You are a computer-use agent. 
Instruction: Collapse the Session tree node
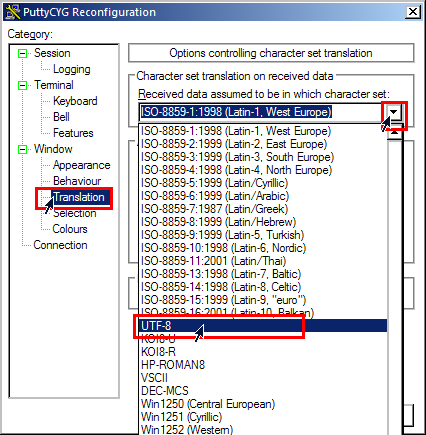coord(22,53)
